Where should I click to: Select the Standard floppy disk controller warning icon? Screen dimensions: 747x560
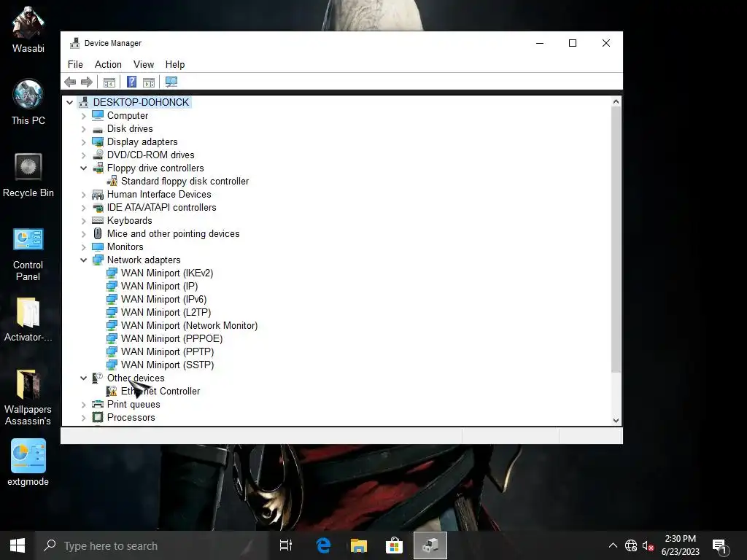pos(112,181)
